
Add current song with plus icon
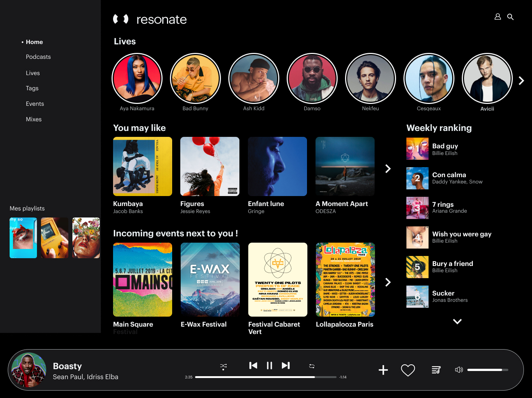pos(383,370)
